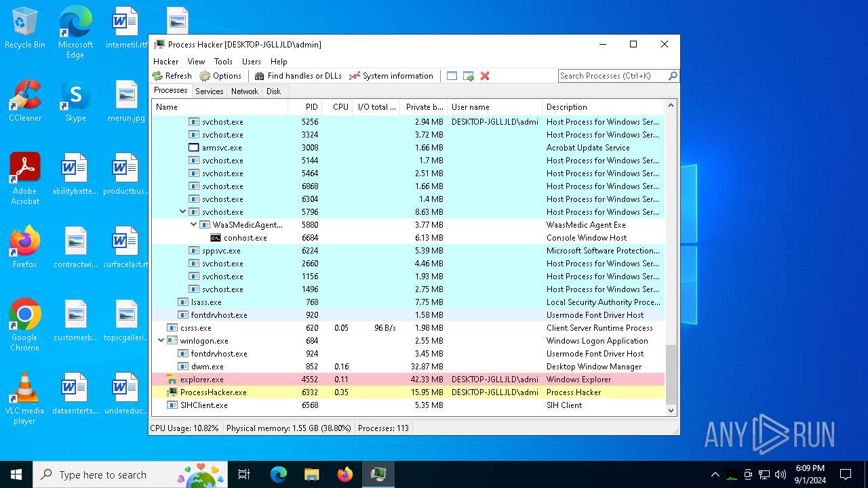Select the csrss.exe process row
The image size is (868, 488).
point(408,328)
